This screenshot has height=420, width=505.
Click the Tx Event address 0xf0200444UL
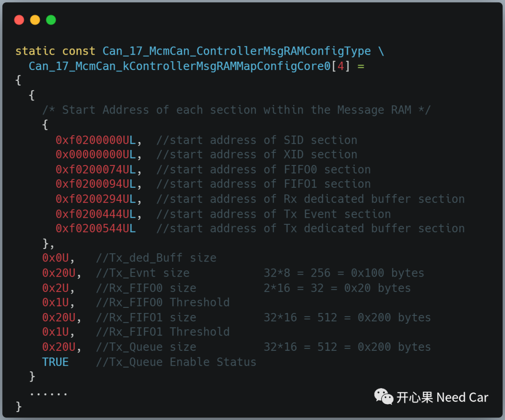[x=95, y=214]
